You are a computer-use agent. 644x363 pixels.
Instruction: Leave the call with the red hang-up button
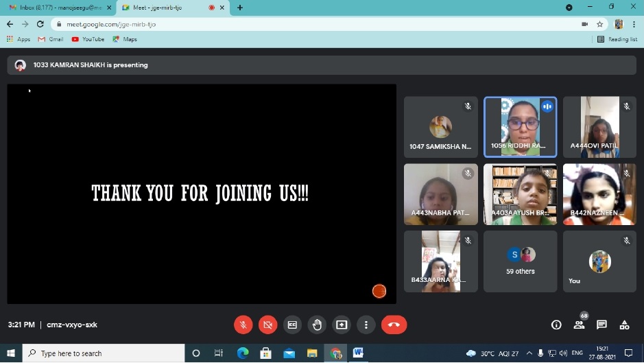pos(394,325)
